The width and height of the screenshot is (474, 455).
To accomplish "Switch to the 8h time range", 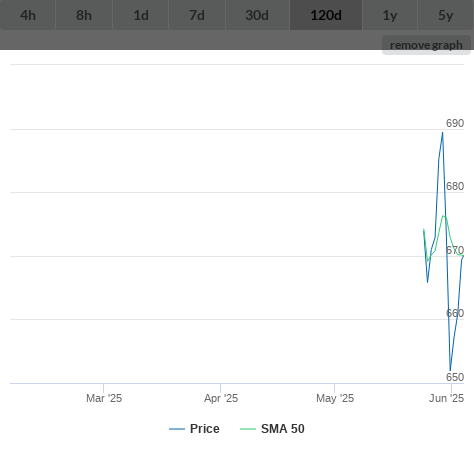I will pyautogui.click(x=84, y=15).
